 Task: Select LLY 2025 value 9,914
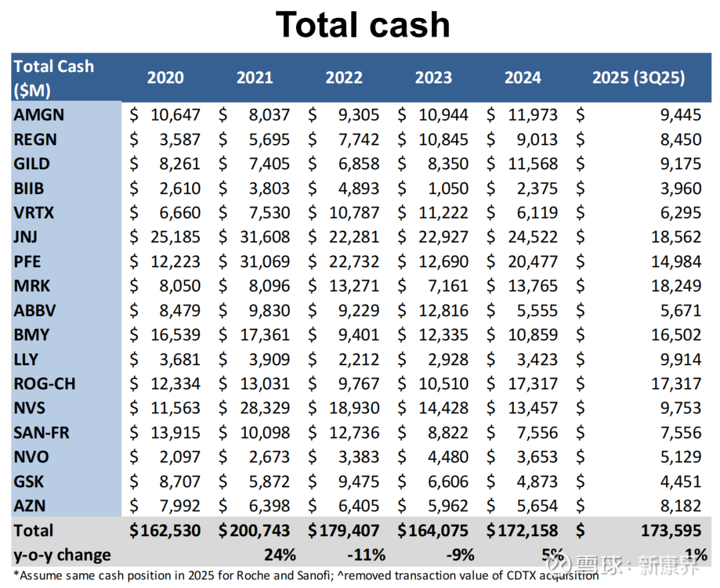tap(681, 359)
